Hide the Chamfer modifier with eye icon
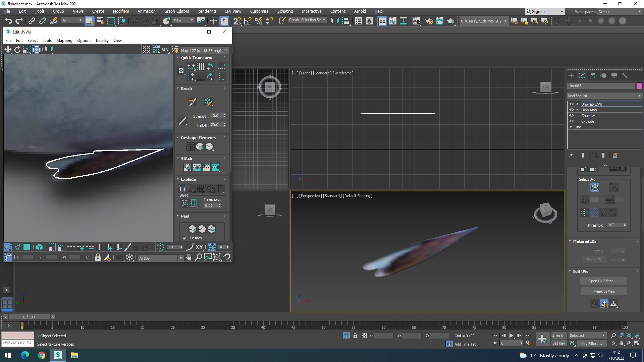 coord(572,116)
